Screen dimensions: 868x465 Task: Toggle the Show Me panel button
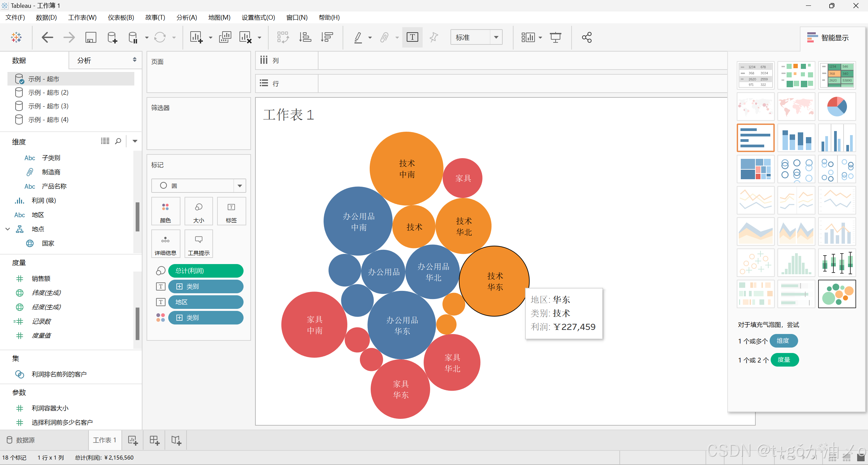pos(828,38)
